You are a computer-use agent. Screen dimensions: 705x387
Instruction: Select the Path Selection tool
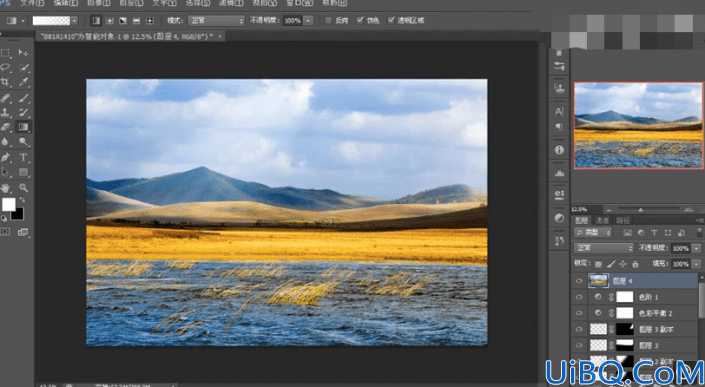click(5, 172)
